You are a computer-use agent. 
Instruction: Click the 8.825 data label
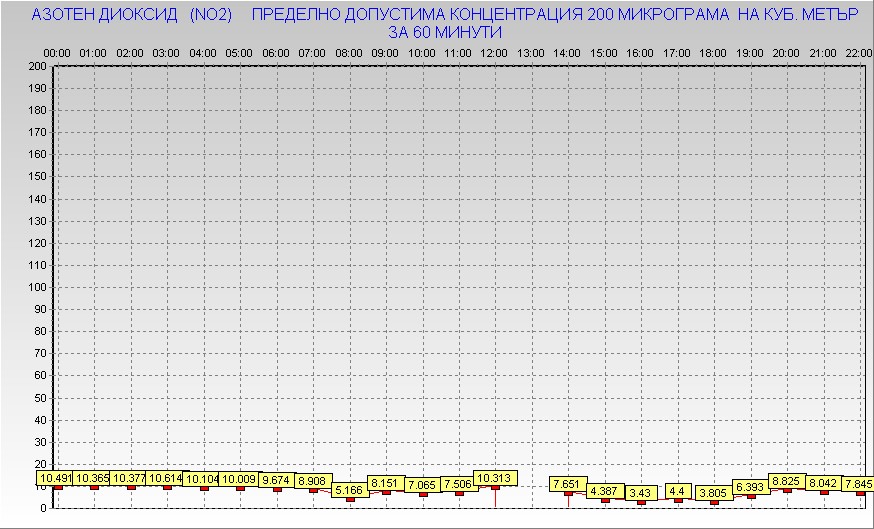click(787, 481)
